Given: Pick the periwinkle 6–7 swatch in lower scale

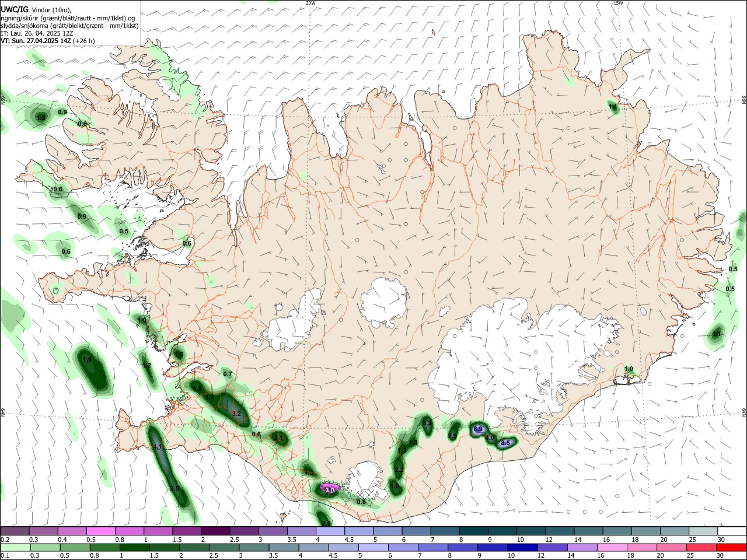Looking at the screenshot, I should tap(403, 547).
